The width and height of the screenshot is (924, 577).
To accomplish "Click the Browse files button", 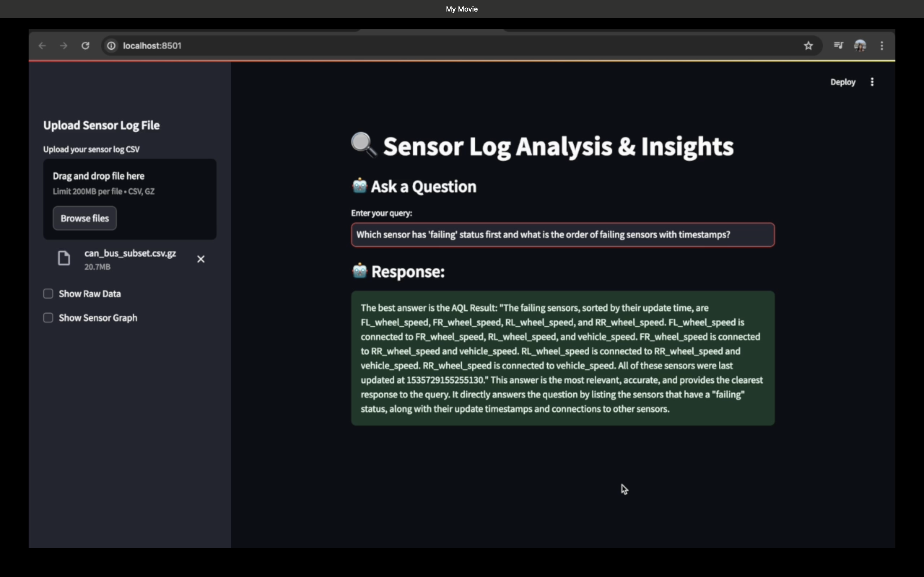I will (85, 218).
